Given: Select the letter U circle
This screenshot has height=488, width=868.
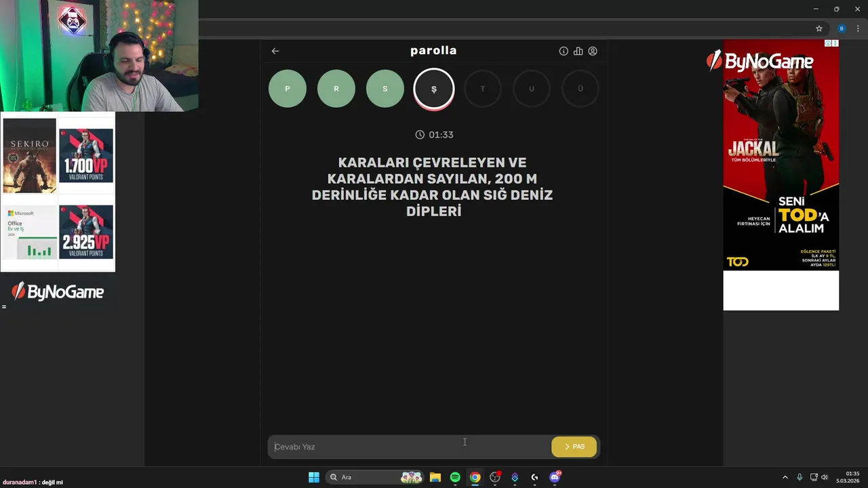Looking at the screenshot, I should pyautogui.click(x=532, y=89).
